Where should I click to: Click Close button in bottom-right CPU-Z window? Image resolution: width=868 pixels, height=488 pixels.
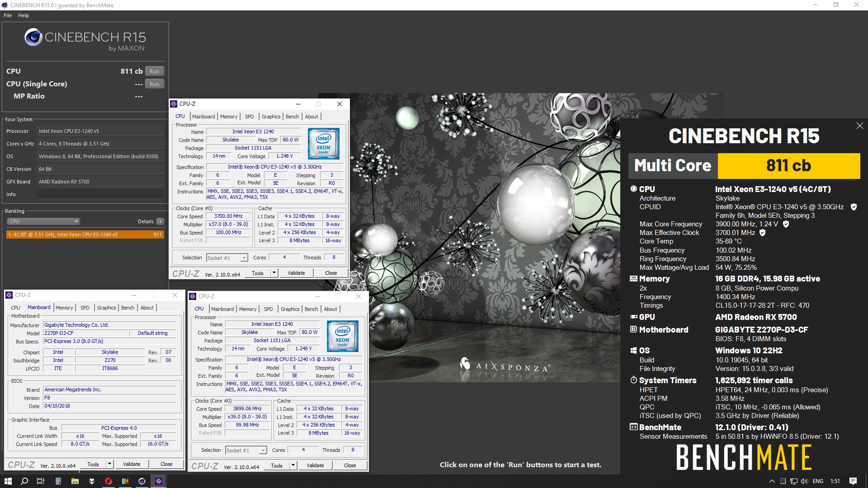(x=350, y=465)
